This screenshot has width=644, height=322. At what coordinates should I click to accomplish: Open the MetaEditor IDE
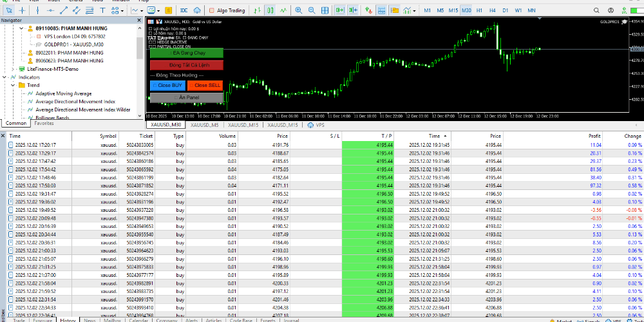pos(184,11)
